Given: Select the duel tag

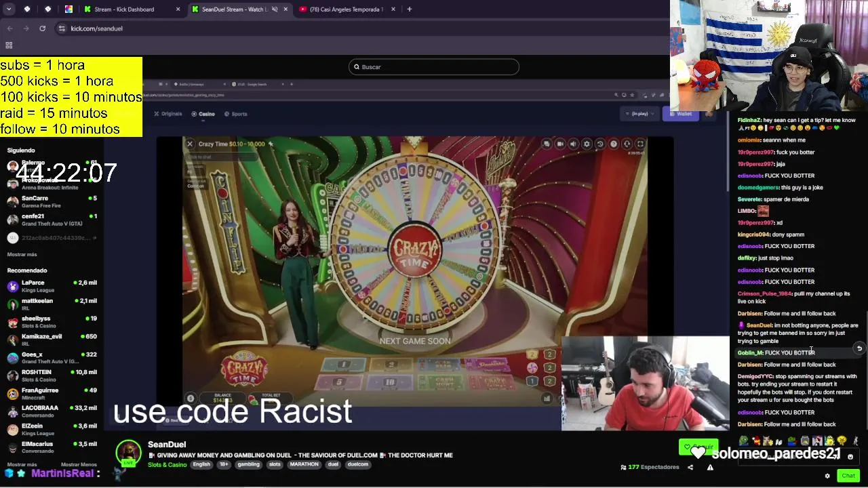Looking at the screenshot, I should coord(333,465).
